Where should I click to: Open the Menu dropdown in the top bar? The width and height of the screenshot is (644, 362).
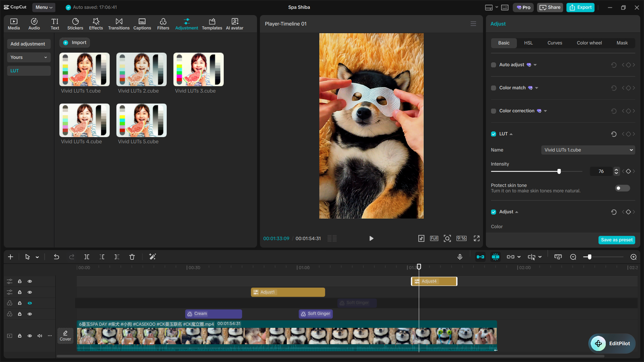coord(43,7)
